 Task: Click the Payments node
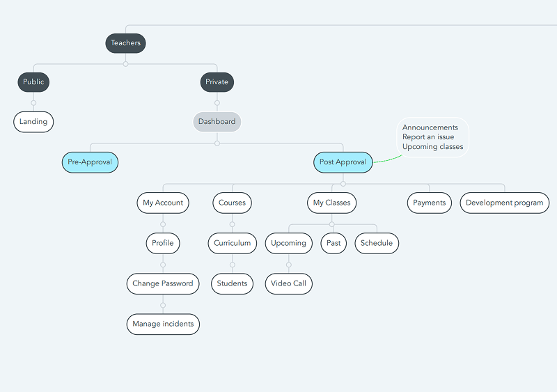(429, 203)
